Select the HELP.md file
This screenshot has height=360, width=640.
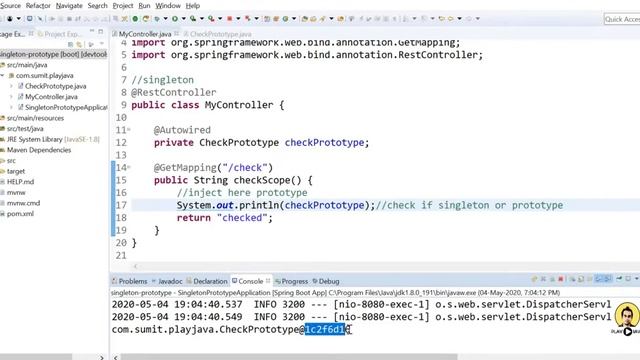point(20,182)
